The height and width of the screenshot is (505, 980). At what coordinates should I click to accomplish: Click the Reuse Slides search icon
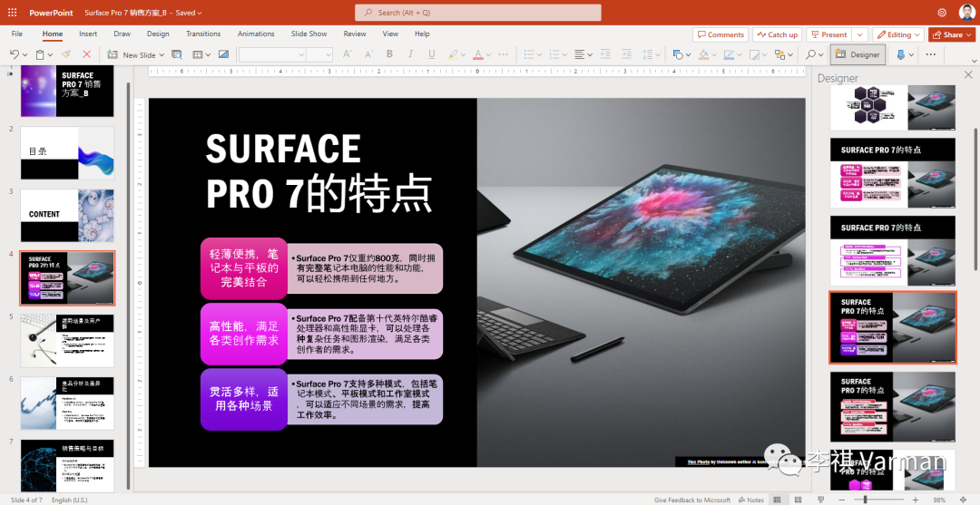click(x=177, y=55)
